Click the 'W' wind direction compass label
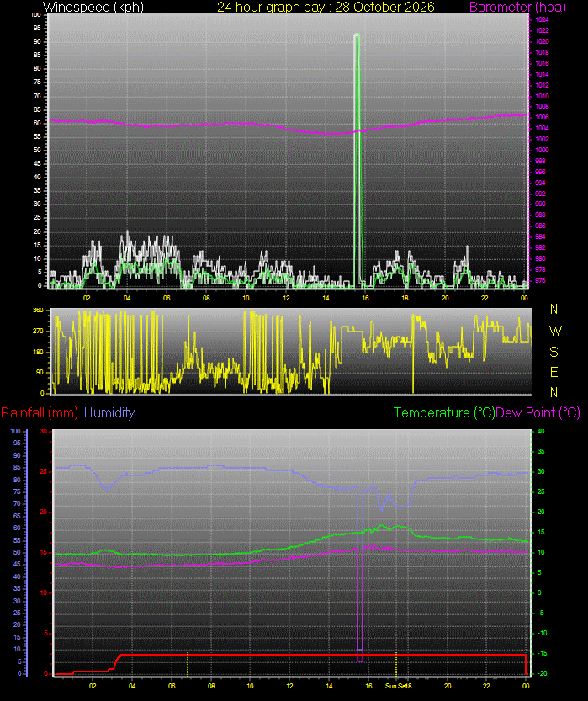 click(x=555, y=331)
